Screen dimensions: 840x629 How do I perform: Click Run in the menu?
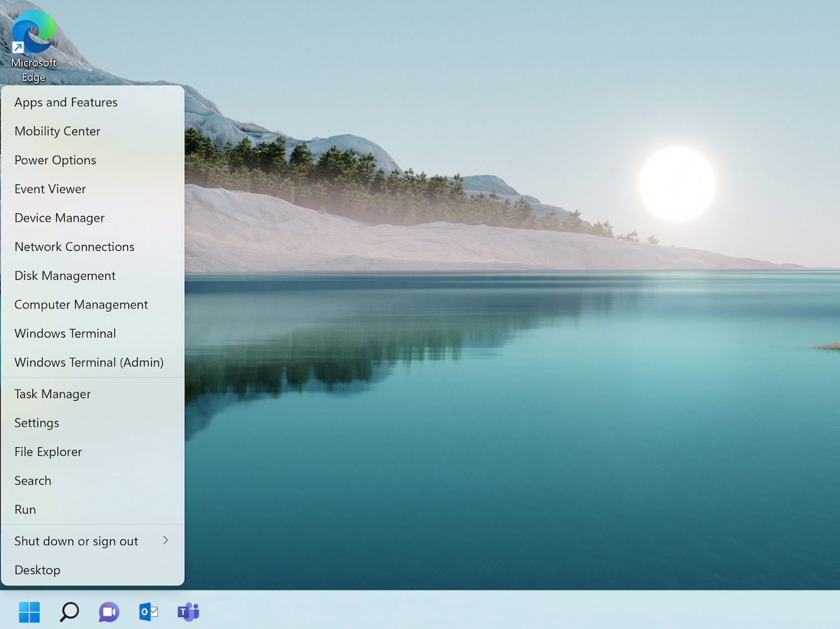pos(25,509)
